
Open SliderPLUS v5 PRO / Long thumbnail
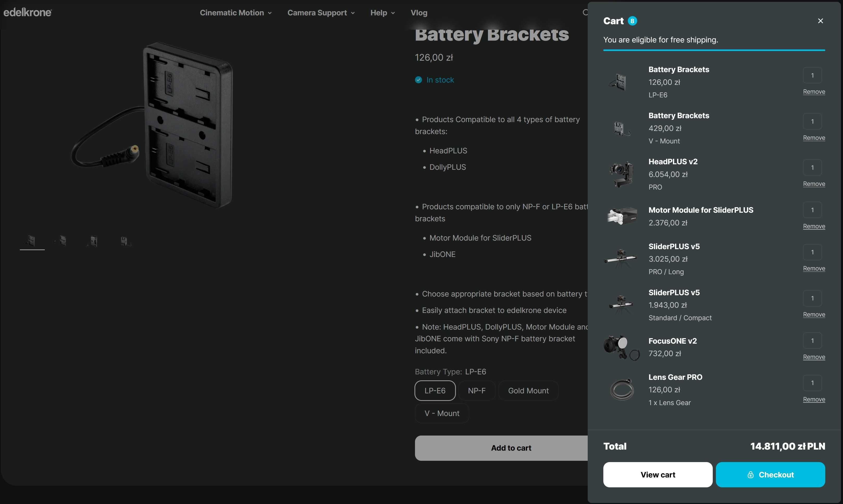point(622,259)
